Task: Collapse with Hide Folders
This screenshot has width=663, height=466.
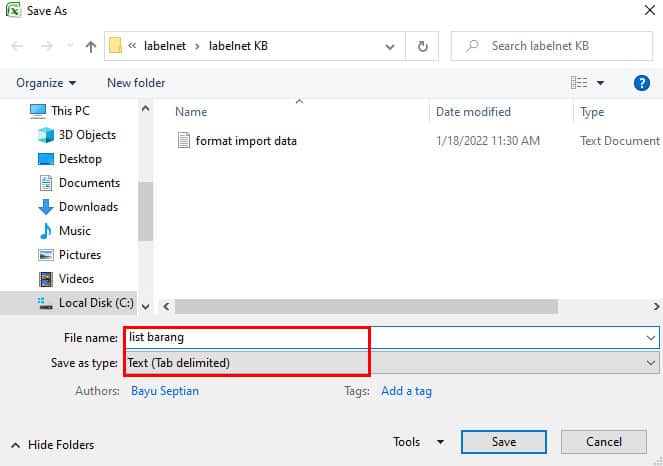Action: click(x=52, y=445)
